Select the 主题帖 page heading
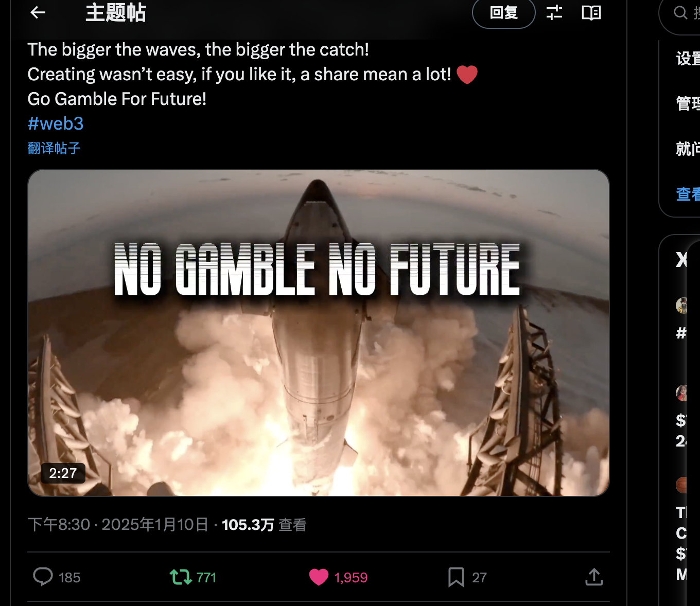 (116, 13)
